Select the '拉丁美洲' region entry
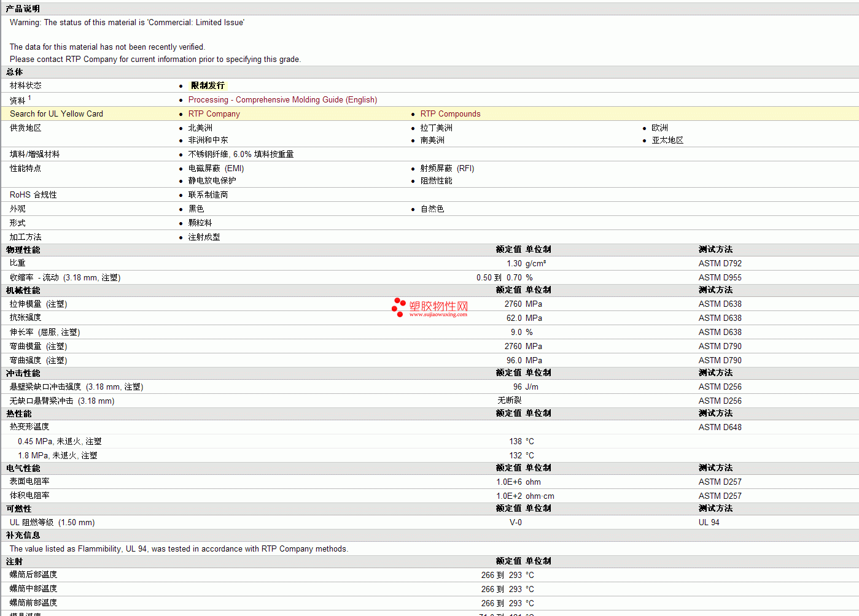The width and height of the screenshot is (859, 616). (x=436, y=128)
